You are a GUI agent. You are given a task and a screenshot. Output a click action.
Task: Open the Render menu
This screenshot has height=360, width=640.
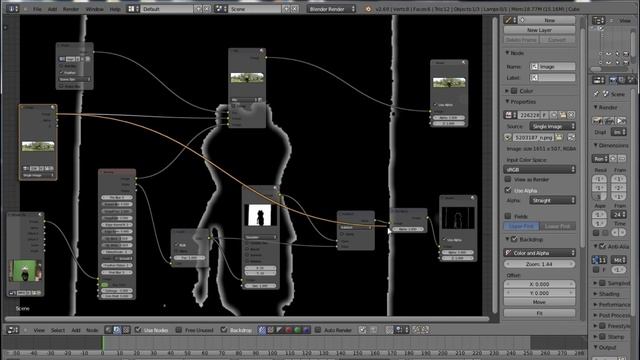click(x=71, y=9)
